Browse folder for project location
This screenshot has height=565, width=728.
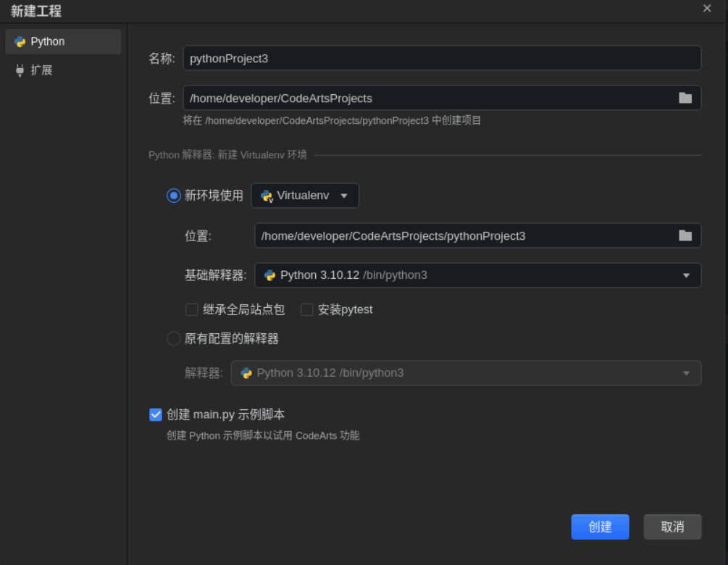(x=685, y=99)
